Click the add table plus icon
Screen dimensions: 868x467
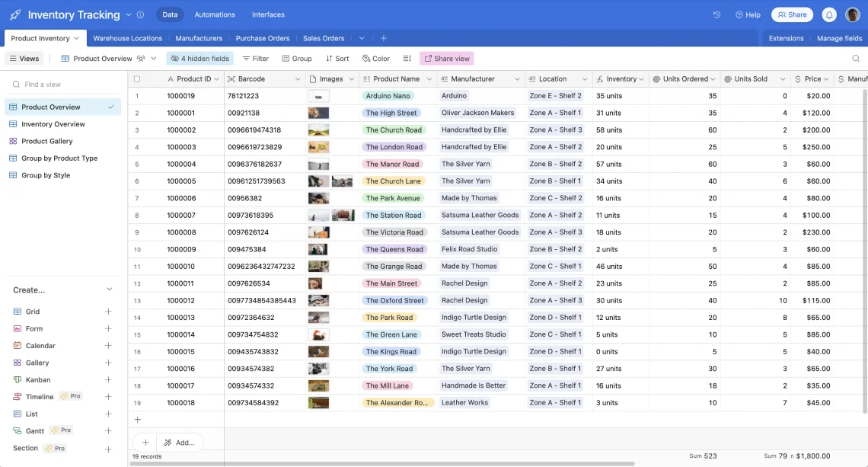tap(384, 38)
